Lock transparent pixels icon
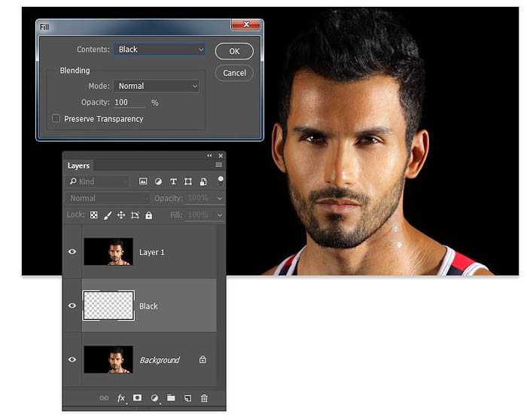 tap(94, 215)
